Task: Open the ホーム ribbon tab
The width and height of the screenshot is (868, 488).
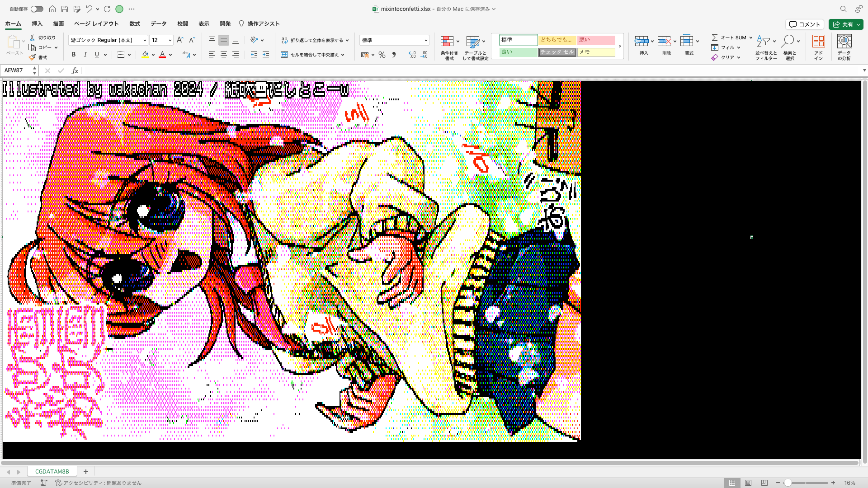Action: 13,24
